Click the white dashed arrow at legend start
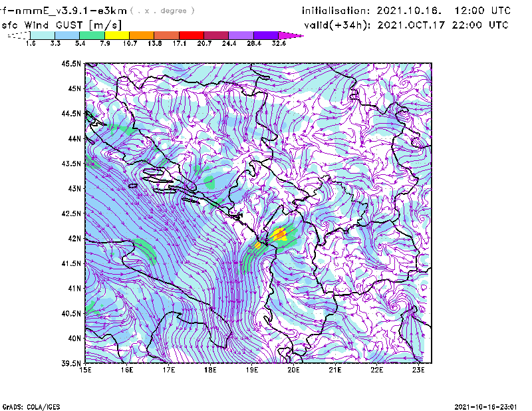Viewport: 532px width, 411px height. pyautogui.click(x=19, y=35)
